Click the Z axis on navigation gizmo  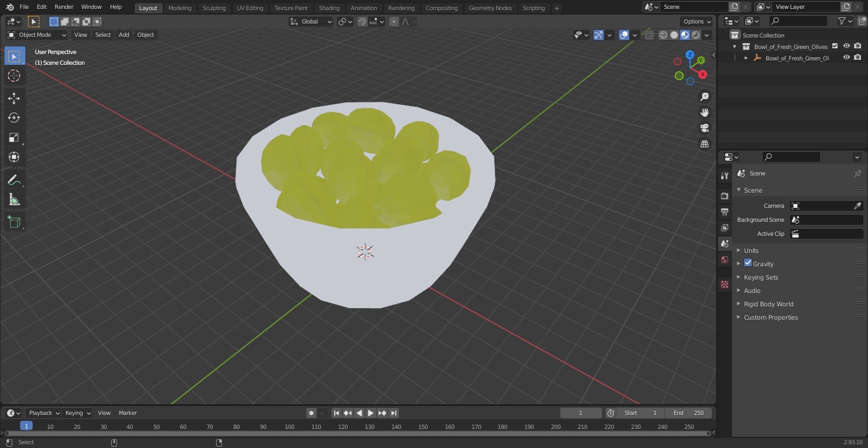pyautogui.click(x=690, y=55)
